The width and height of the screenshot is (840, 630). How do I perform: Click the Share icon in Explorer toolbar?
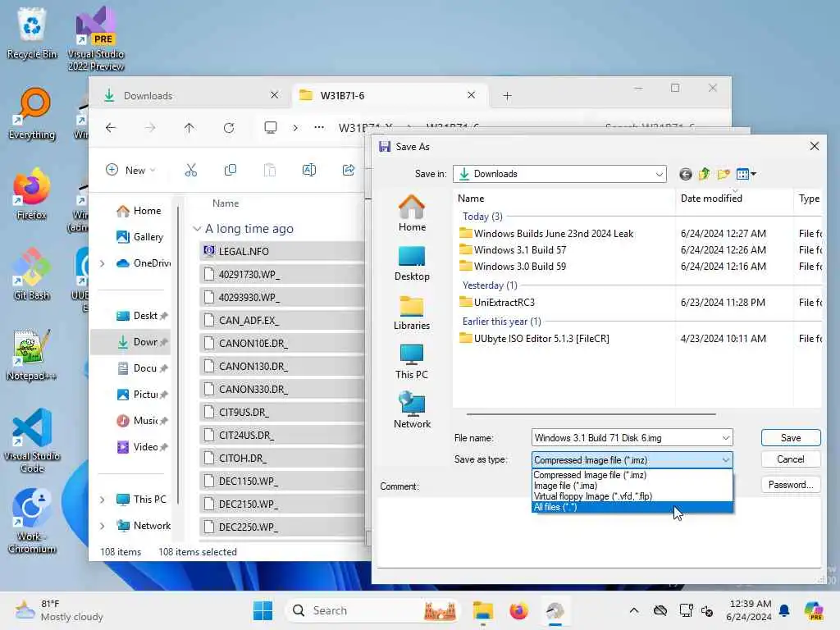coord(348,171)
